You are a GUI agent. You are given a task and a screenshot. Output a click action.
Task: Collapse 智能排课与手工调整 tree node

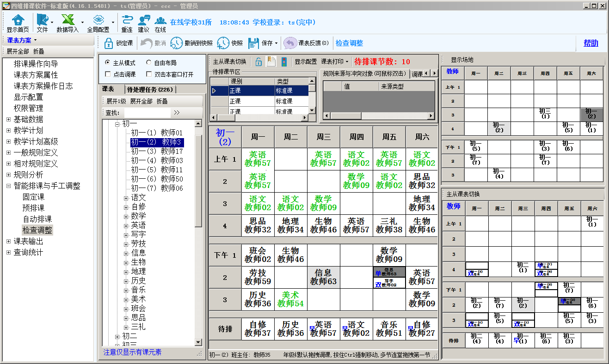tap(8, 186)
